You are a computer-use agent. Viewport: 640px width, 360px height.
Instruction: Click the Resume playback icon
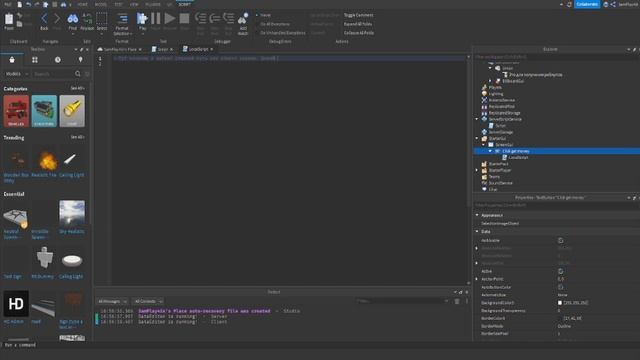pyautogui.click(x=170, y=18)
